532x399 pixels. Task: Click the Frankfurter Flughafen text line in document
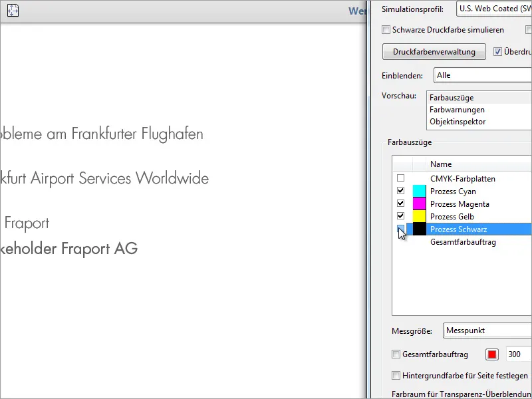(102, 134)
